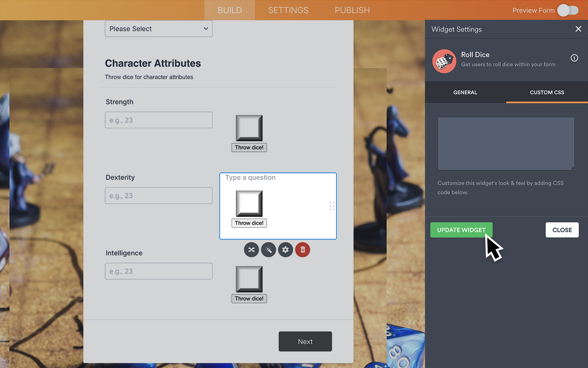Go to the Settings tab
The image size is (588, 368).
click(288, 10)
